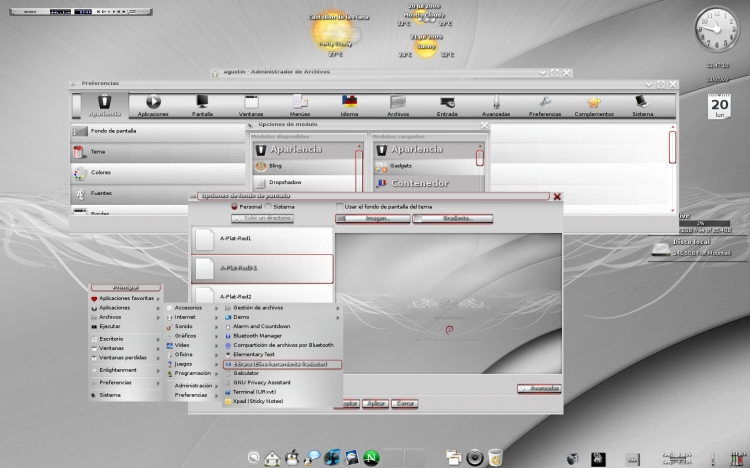This screenshot has width=750, height=468.
Task: Open the Ventanas settings category
Action: 251,105
